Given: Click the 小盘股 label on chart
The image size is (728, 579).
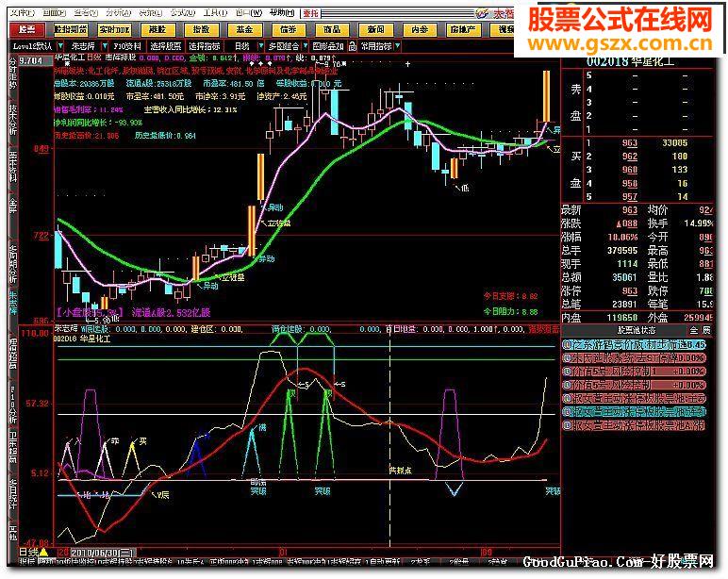Looking at the screenshot, I should click(90, 312).
